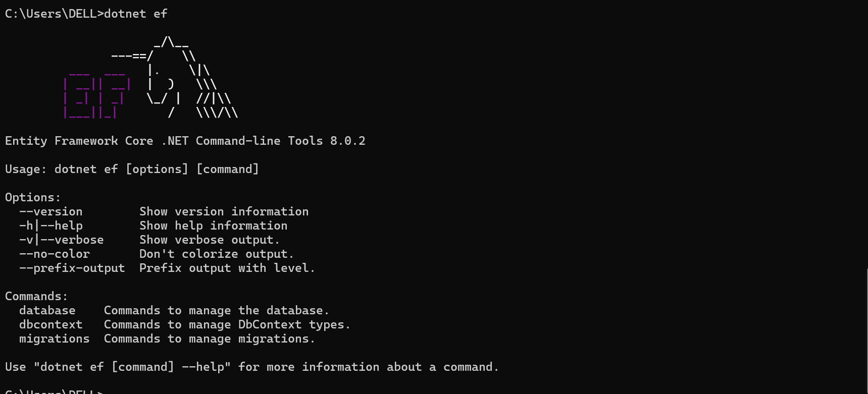Click the unicorn ASCII art drawing
This screenshot has width=868, height=394.
[x=175, y=77]
